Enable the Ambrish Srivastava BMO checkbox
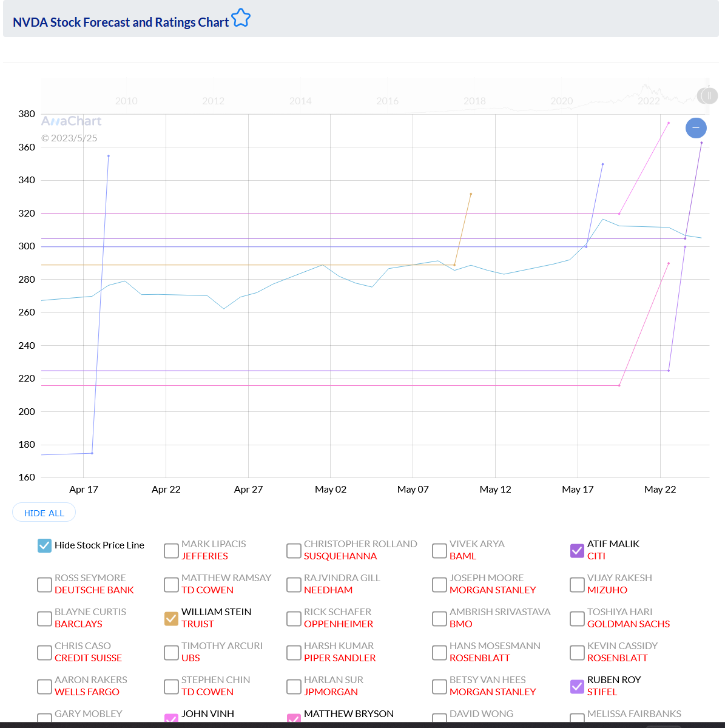Image resolution: width=725 pixels, height=728 pixels. pos(439,618)
